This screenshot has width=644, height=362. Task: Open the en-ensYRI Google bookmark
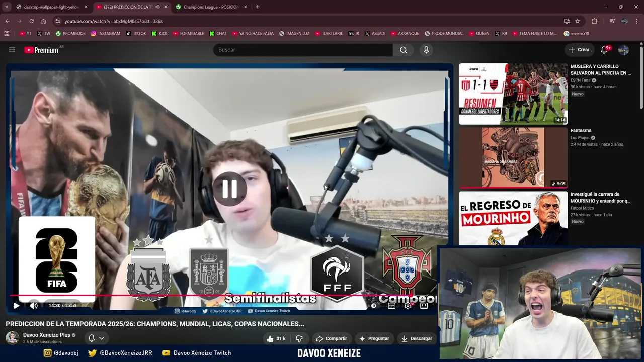coord(576,34)
